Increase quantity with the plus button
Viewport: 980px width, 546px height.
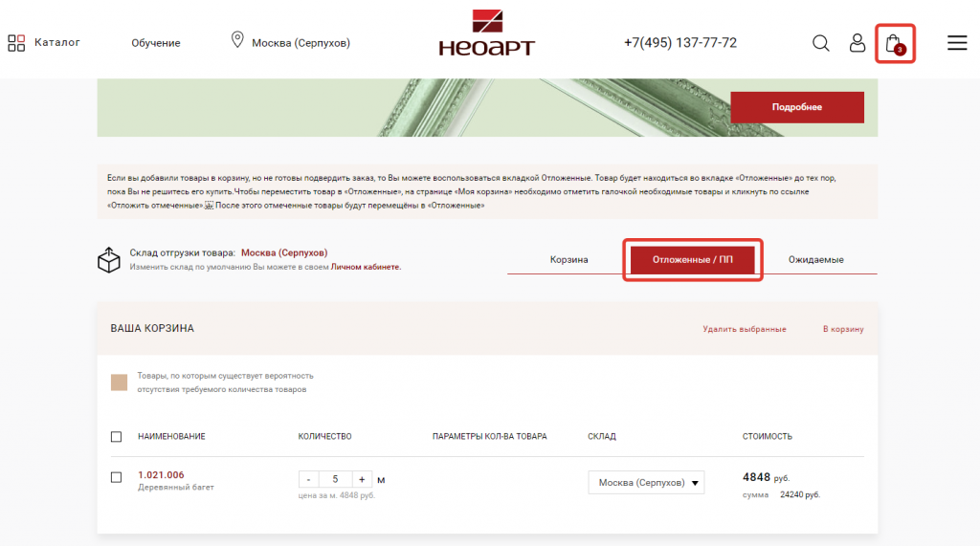362,479
